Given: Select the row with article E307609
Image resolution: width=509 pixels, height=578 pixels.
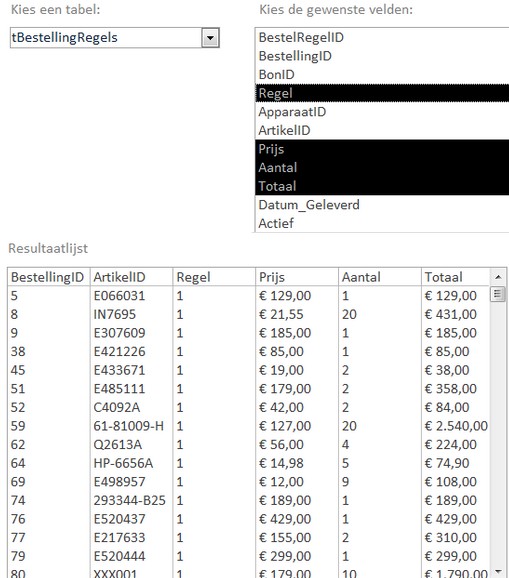Looking at the screenshot, I should click(x=249, y=333).
